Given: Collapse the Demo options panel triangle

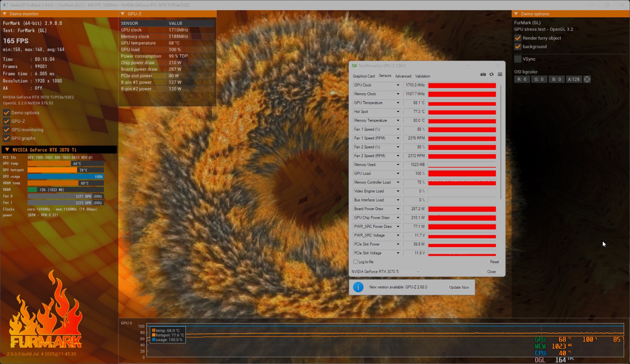Looking at the screenshot, I should pyautogui.click(x=516, y=14).
